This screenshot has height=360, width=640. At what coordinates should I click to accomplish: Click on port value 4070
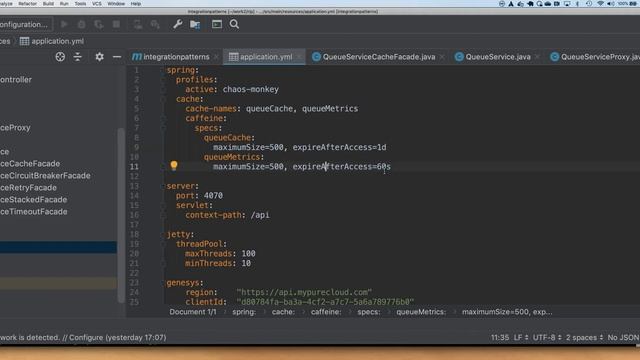point(213,196)
